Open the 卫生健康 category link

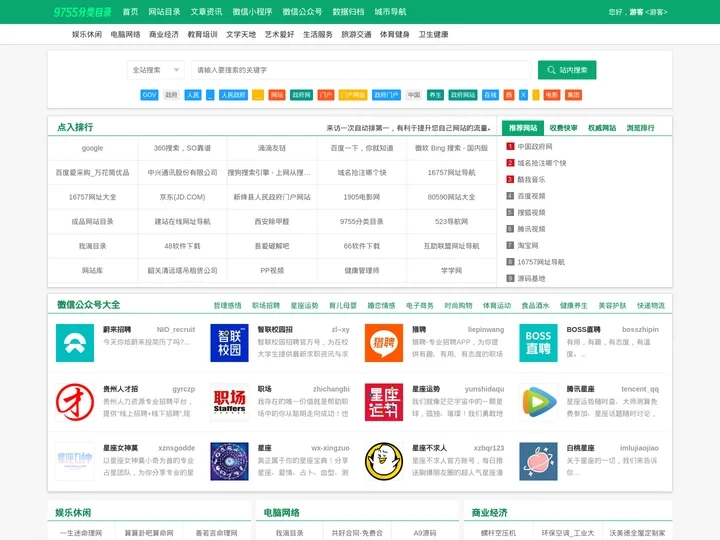(433, 34)
